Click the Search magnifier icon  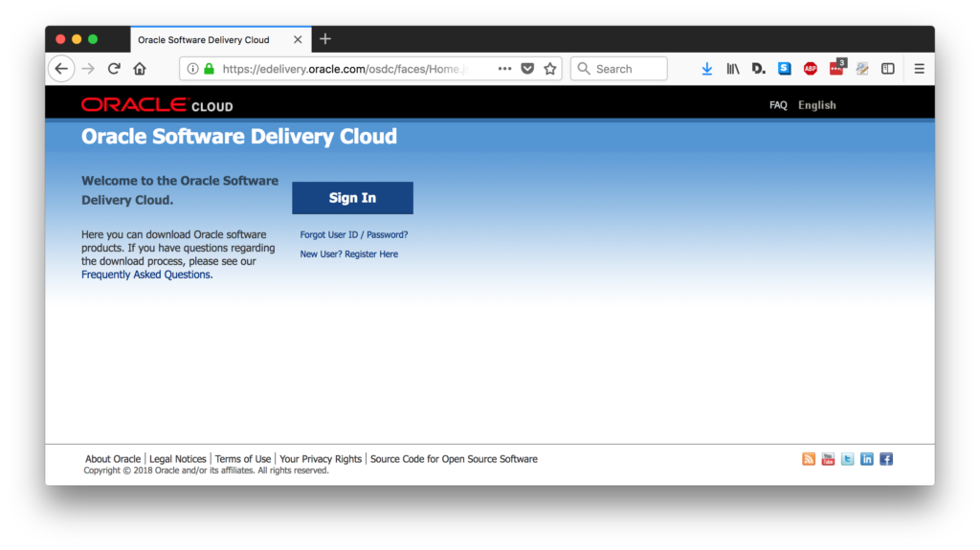tap(584, 69)
